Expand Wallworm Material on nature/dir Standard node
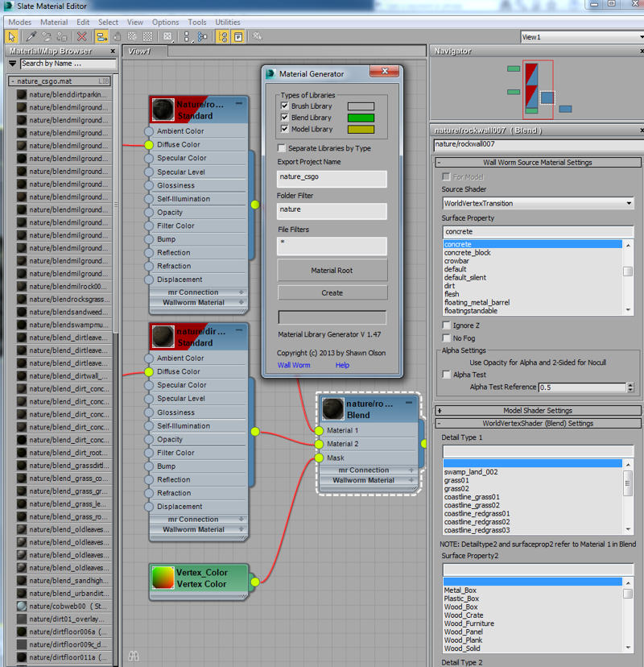 coord(241,529)
